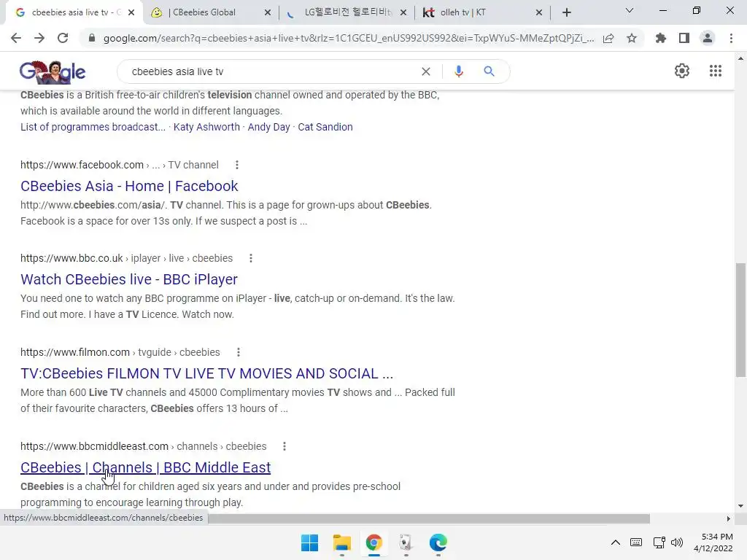The width and height of the screenshot is (747, 560).
Task: Open options for bbcmiddleeast result
Action: (285, 446)
